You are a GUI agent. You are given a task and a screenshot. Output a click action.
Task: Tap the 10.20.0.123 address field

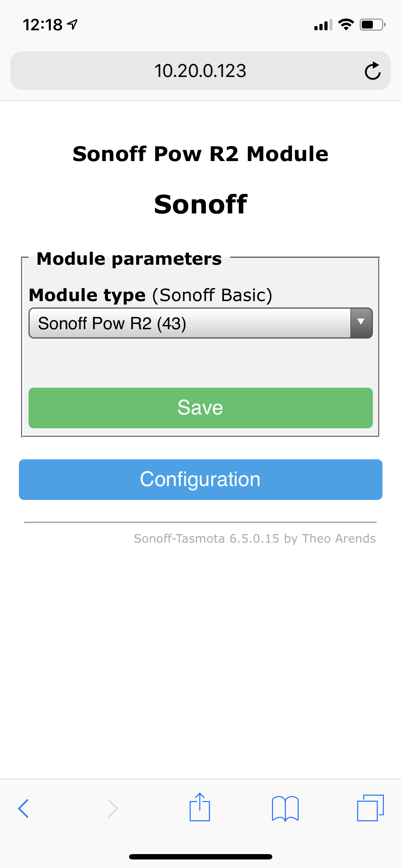(x=200, y=71)
